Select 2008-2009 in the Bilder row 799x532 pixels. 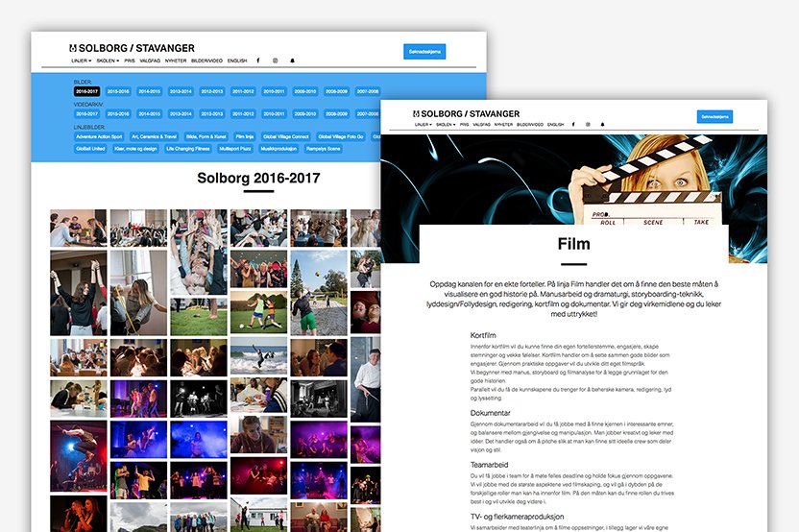337,91
